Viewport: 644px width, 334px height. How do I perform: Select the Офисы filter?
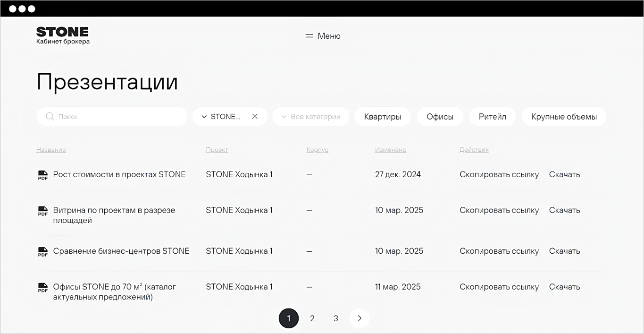tap(440, 117)
